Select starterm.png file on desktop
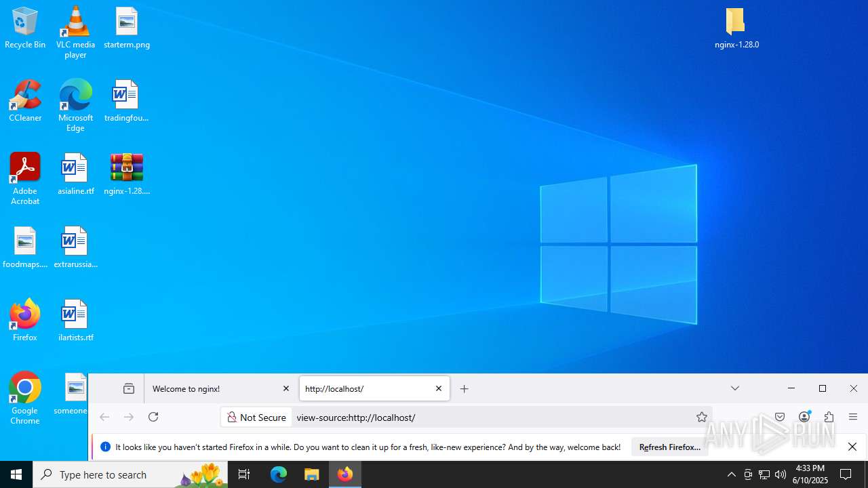 [x=127, y=28]
